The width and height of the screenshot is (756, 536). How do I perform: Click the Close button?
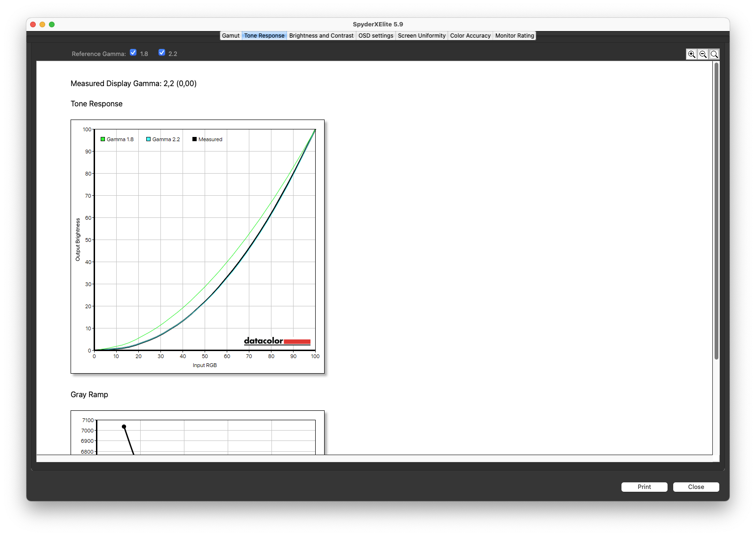click(x=696, y=487)
